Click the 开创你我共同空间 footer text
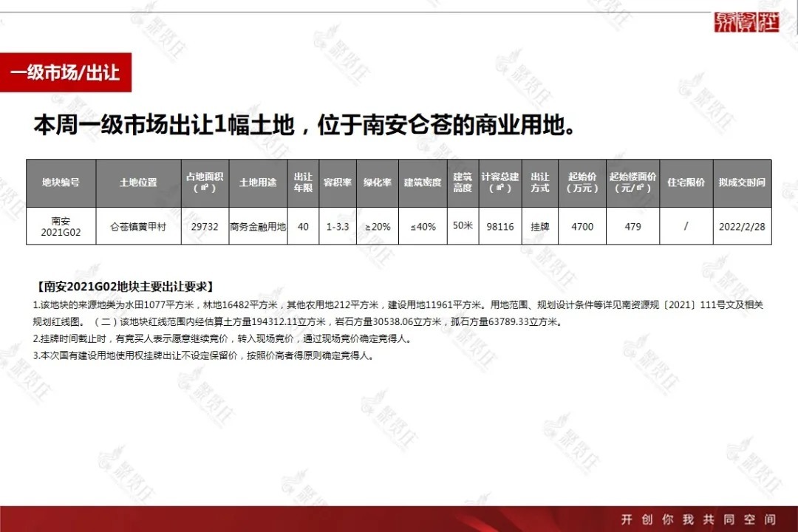This screenshot has width=798, height=532. (698, 519)
